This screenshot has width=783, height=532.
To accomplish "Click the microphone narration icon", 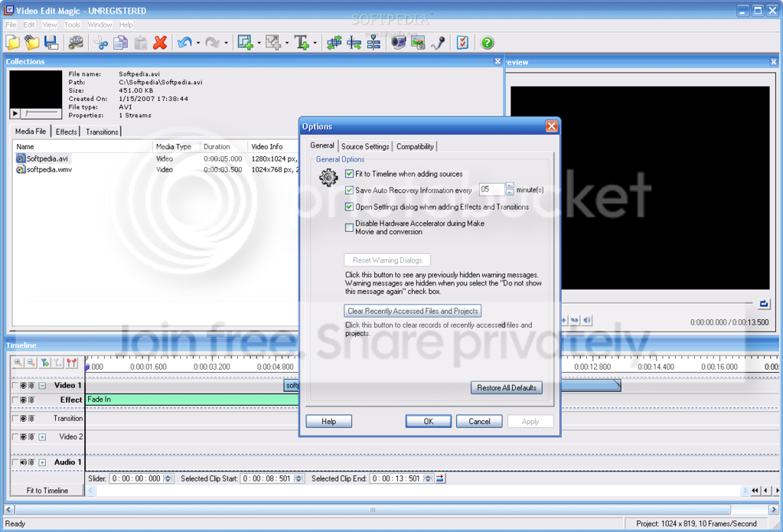I will [439, 43].
